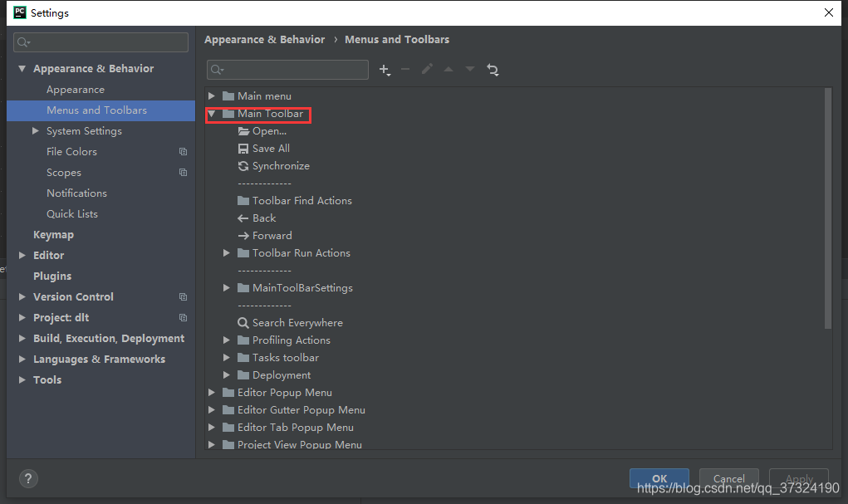Expand System Settings in the sidebar
This screenshot has width=848, height=504.
(35, 131)
